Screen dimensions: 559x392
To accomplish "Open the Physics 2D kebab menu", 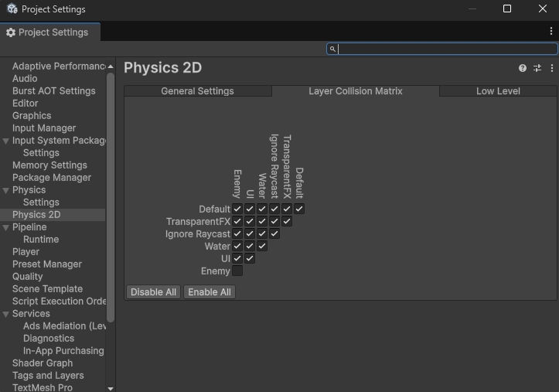I will click(x=552, y=68).
